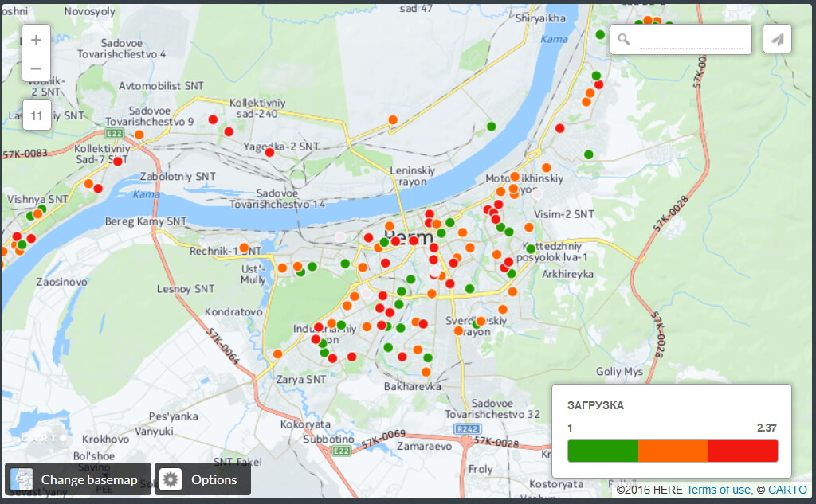This screenshot has height=504, width=816.
Task: Click the green legend color segment
Action: (602, 451)
